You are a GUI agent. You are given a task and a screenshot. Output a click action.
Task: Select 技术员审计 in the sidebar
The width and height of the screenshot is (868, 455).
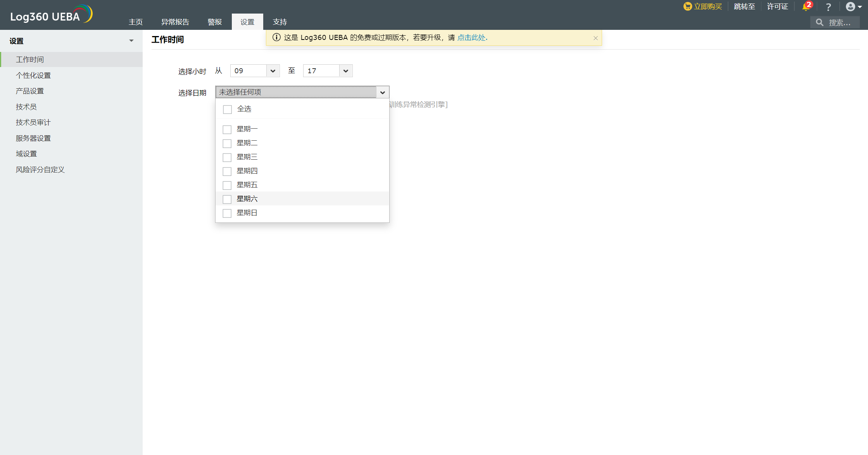33,122
